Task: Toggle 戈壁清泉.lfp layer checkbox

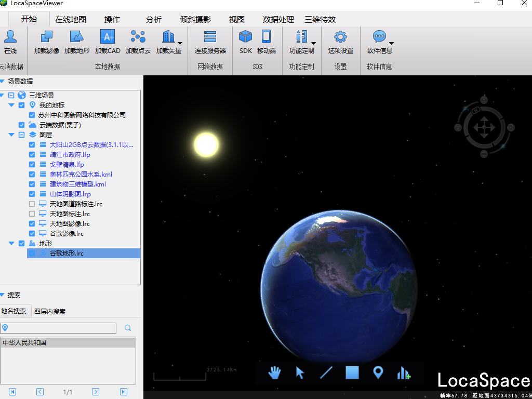Action: pyautogui.click(x=32, y=165)
